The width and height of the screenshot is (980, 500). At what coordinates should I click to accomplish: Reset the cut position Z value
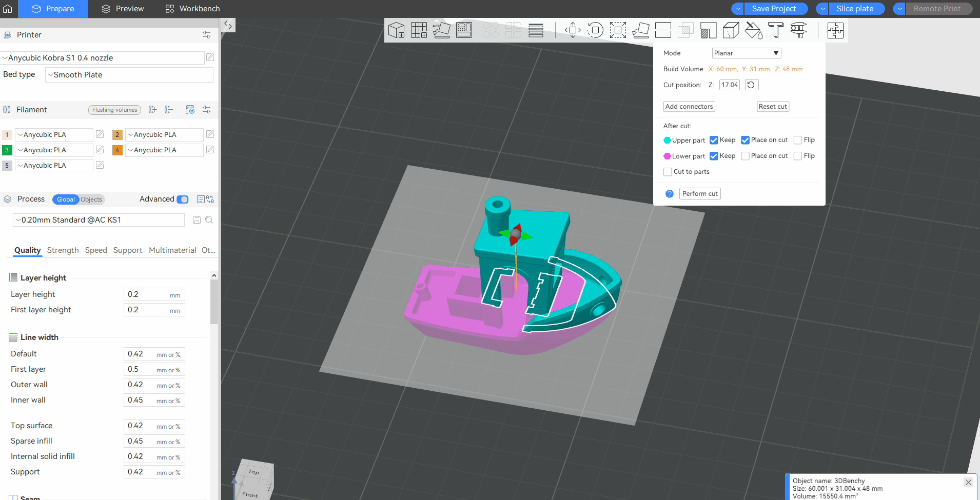pos(751,85)
